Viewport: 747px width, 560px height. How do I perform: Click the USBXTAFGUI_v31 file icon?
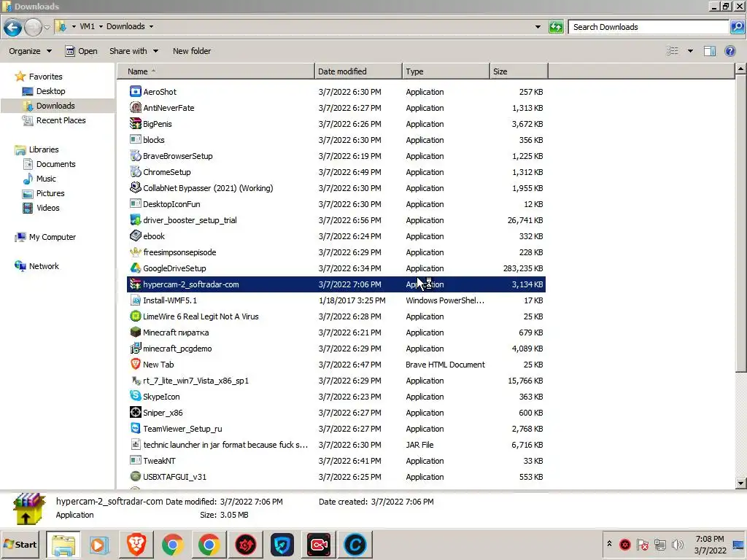(x=135, y=477)
